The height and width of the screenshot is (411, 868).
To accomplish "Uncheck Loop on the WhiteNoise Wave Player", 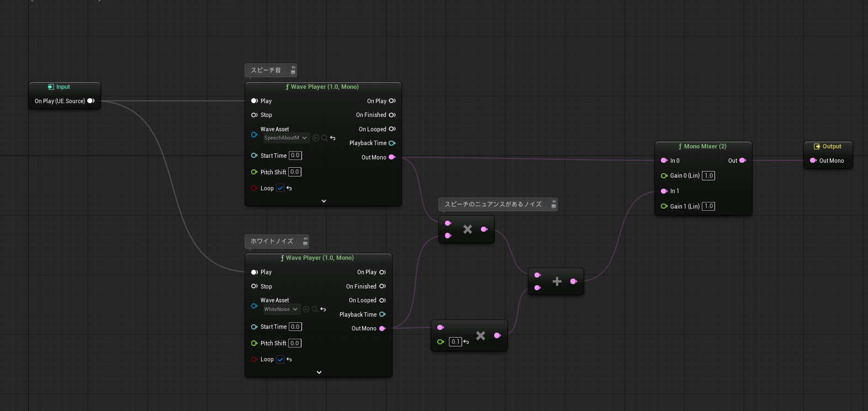I will pos(280,360).
